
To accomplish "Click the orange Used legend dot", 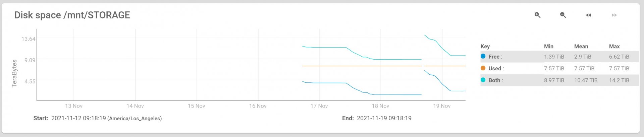I will [483, 68].
